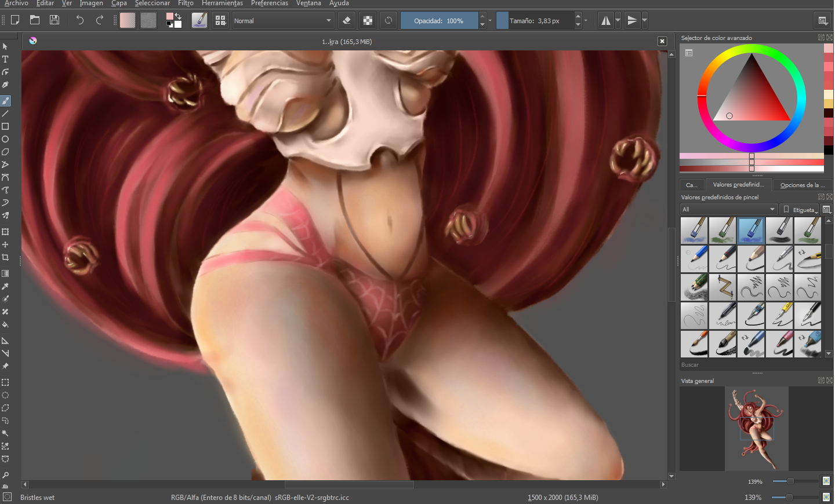This screenshot has width=835, height=504.
Task: Select the Calligraphy tool
Action: 5,85
